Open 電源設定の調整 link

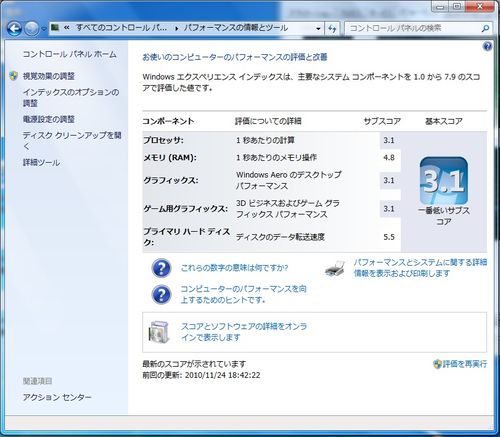pos(49,119)
